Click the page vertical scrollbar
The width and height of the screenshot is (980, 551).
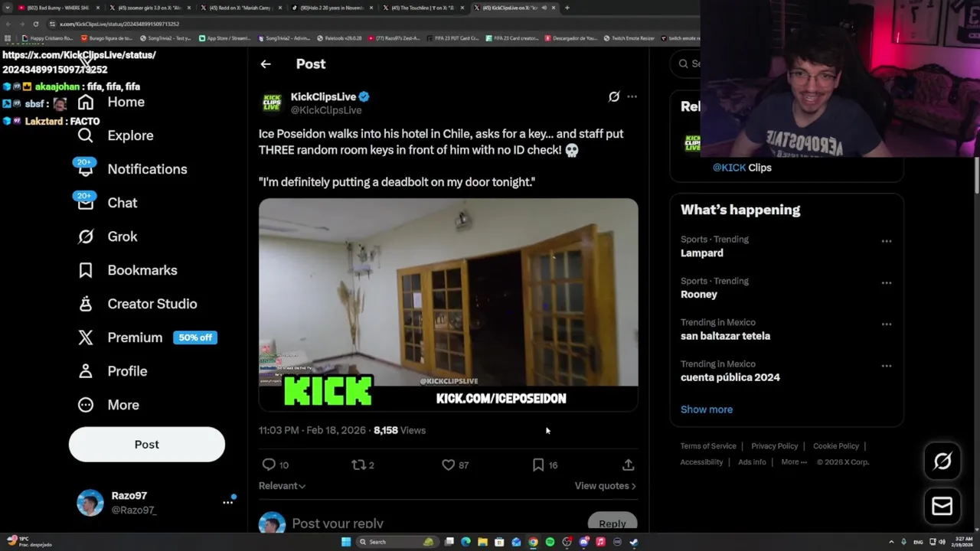(x=977, y=176)
